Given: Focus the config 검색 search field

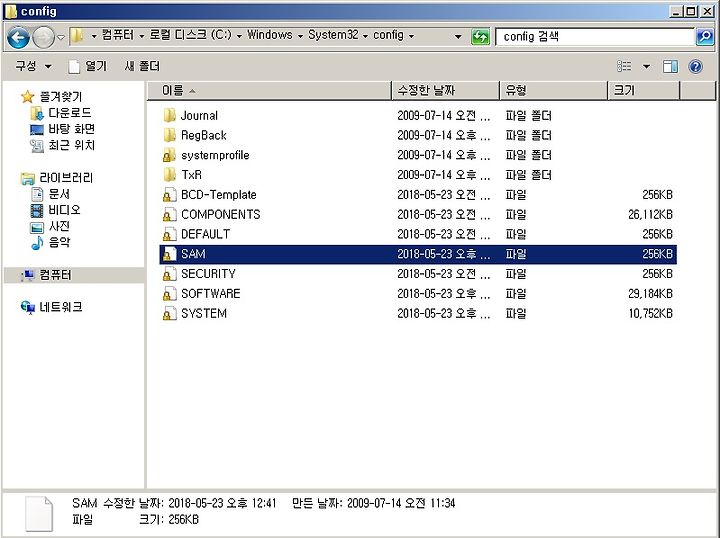Looking at the screenshot, I should coord(595,37).
